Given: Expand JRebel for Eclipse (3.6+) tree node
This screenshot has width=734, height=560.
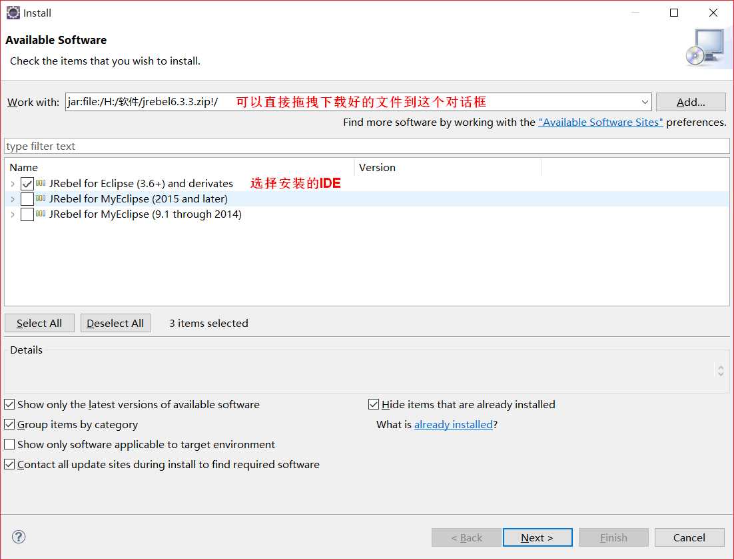Looking at the screenshot, I should tap(13, 183).
